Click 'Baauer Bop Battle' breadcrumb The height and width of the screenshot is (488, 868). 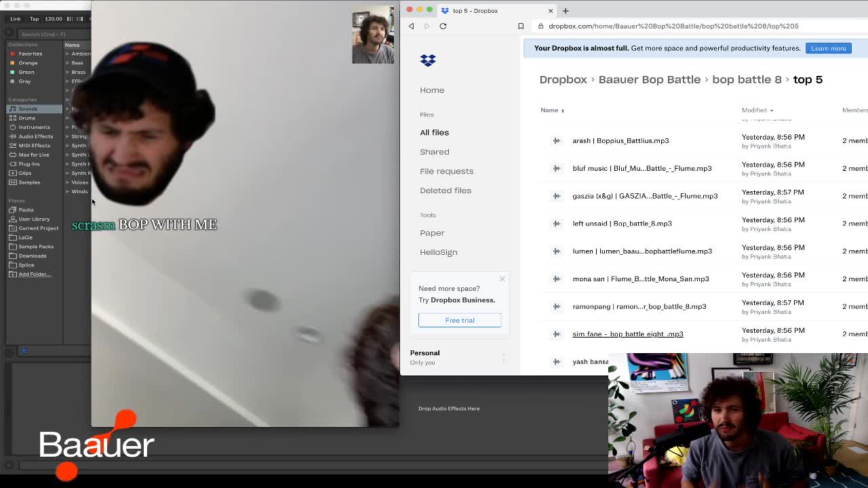click(649, 79)
